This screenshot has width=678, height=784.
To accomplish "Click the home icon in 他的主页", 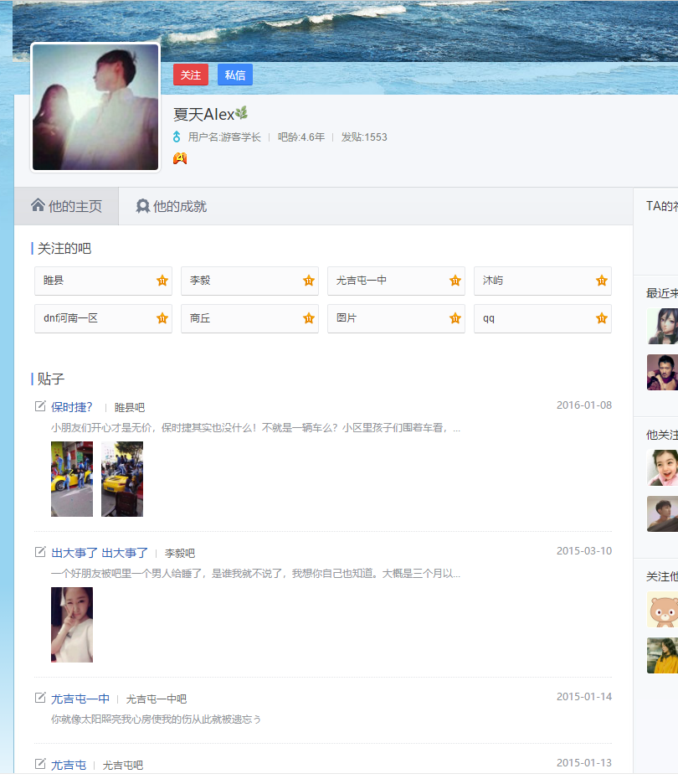I will pos(38,205).
